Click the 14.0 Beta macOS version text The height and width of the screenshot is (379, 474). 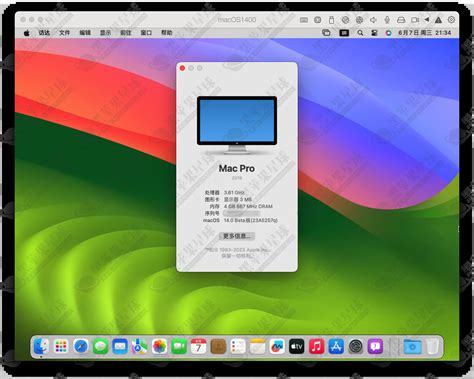click(x=251, y=220)
